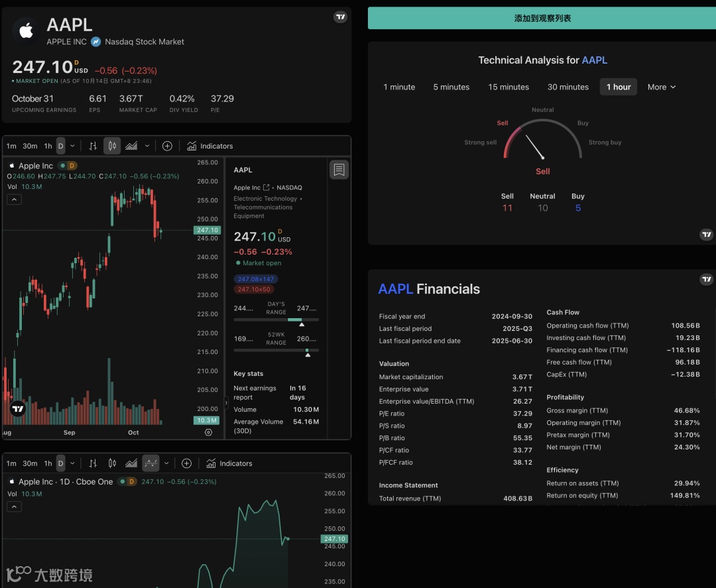Switch upper chart to 1h interval

(48, 146)
